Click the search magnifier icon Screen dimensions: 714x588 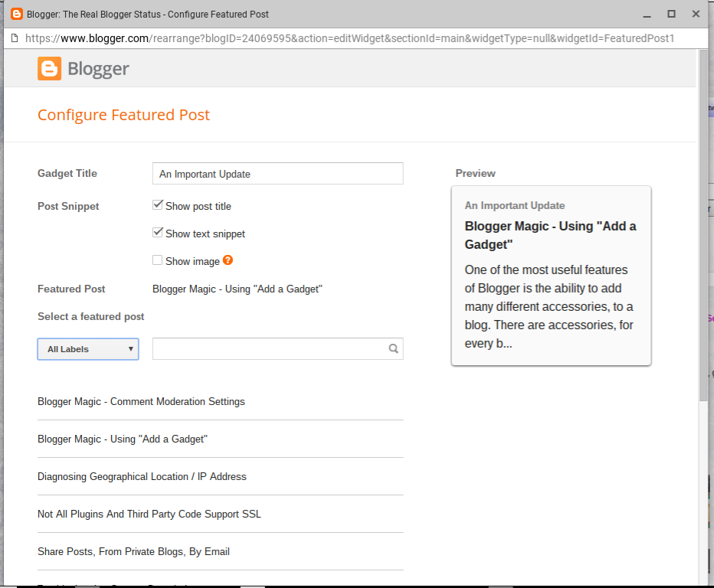[393, 348]
